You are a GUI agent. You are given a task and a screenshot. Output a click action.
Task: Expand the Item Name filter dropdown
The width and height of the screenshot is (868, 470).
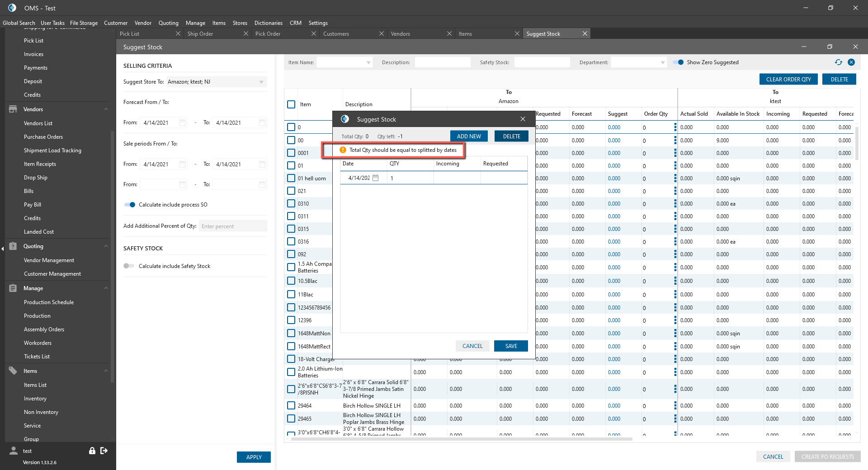tap(368, 62)
